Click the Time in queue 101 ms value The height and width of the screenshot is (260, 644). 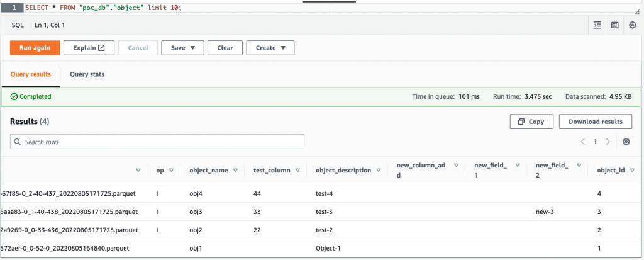[x=469, y=97]
